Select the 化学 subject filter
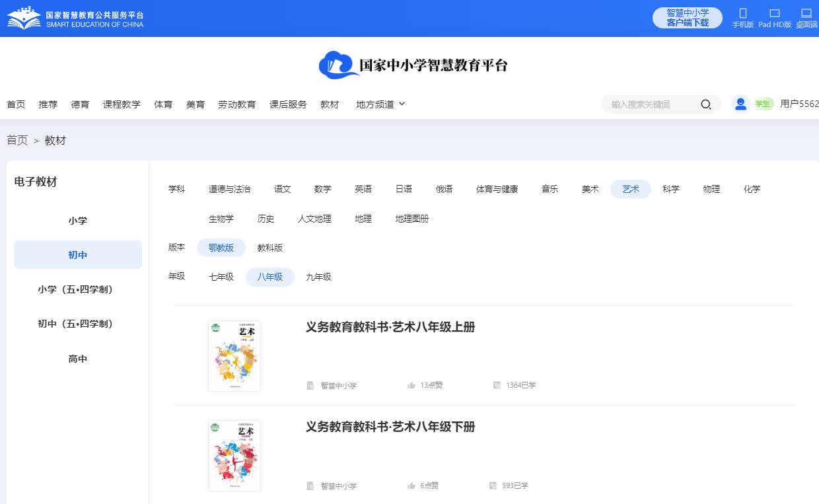819x504 pixels. 752,189
